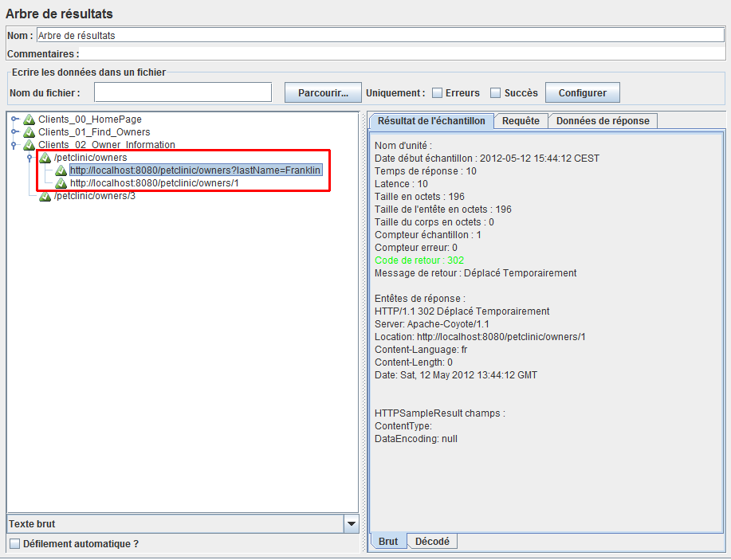Click the Configurer button
731x560 pixels.
pyautogui.click(x=582, y=93)
